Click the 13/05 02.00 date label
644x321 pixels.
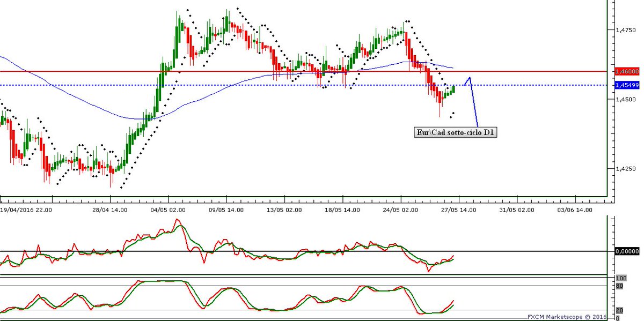point(285,210)
